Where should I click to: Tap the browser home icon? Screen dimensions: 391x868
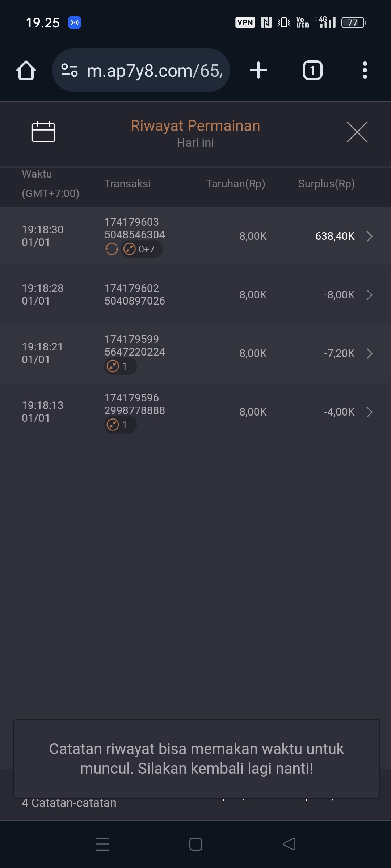pos(26,70)
